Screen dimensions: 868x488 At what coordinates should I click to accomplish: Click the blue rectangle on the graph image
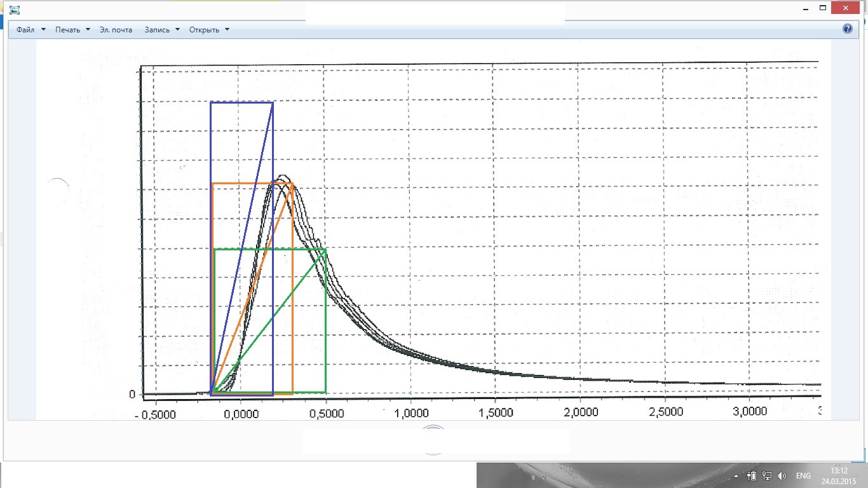click(242, 248)
